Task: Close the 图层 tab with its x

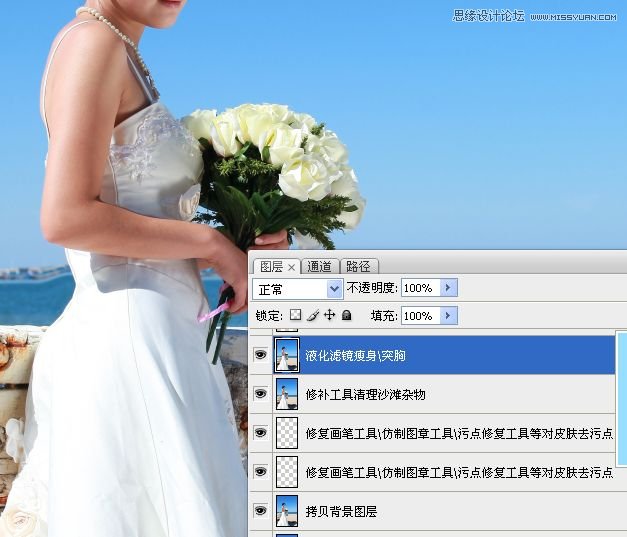Action: click(292, 268)
